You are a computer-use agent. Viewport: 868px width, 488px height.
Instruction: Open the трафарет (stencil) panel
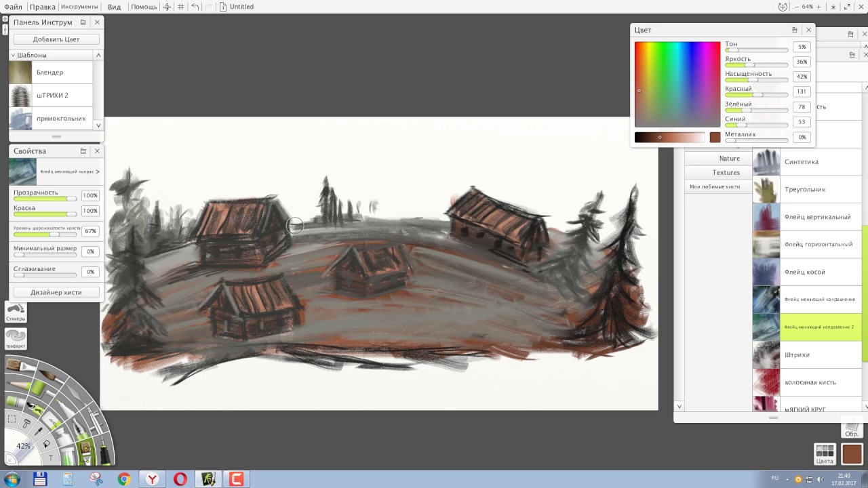click(x=16, y=338)
